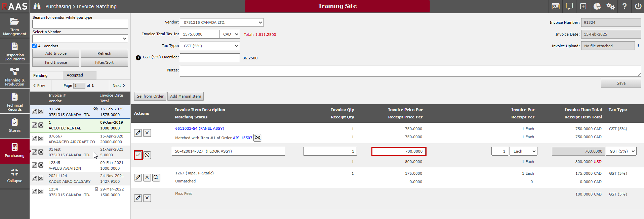Viewport: 644px width, 219px height.
Task: Click the power logout icon
Action: (x=638, y=6)
